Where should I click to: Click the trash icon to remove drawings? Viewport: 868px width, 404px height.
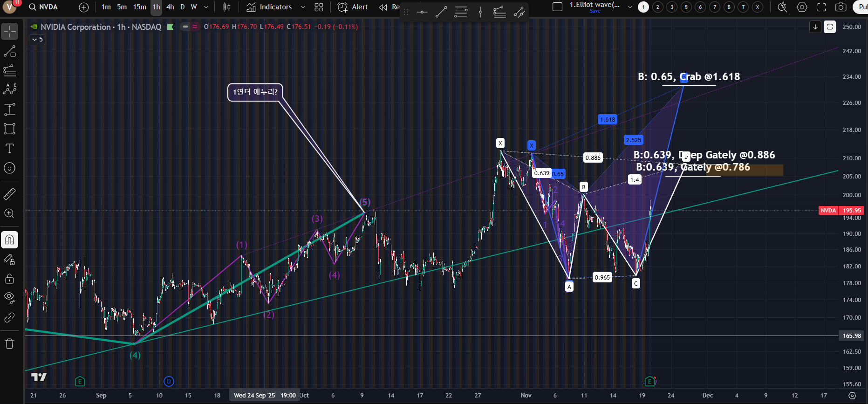coord(9,344)
